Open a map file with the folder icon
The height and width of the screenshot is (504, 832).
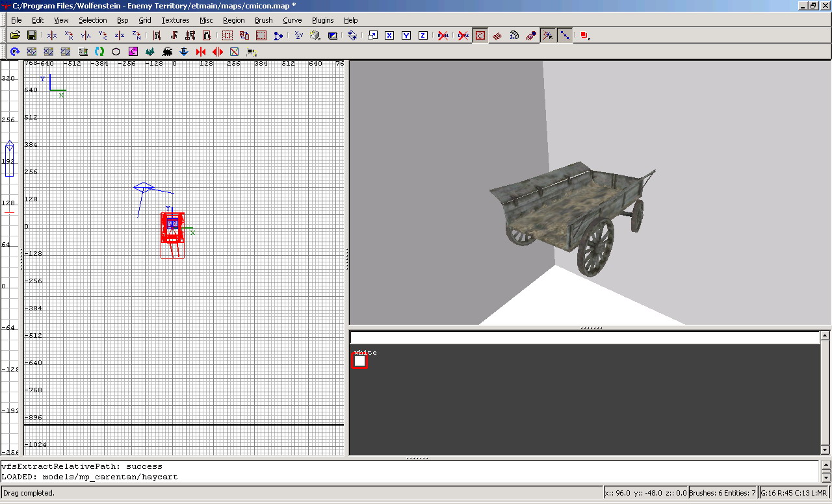pyautogui.click(x=15, y=35)
